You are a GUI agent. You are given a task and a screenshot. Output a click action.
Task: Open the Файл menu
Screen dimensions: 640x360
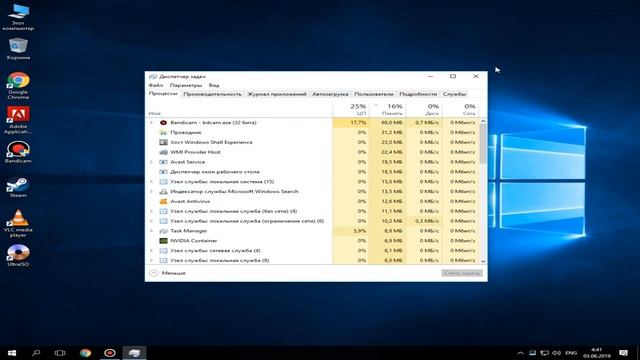pos(156,85)
